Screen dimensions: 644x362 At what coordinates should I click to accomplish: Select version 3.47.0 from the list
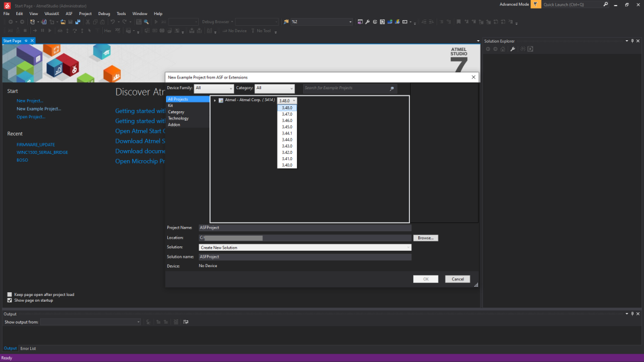point(287,114)
